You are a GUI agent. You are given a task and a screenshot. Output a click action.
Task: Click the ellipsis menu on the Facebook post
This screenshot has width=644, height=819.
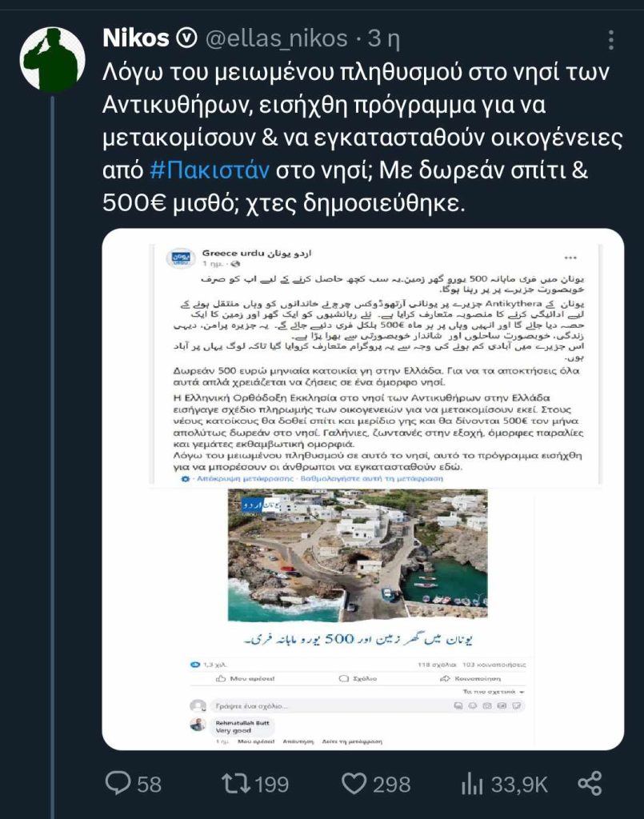point(570,258)
